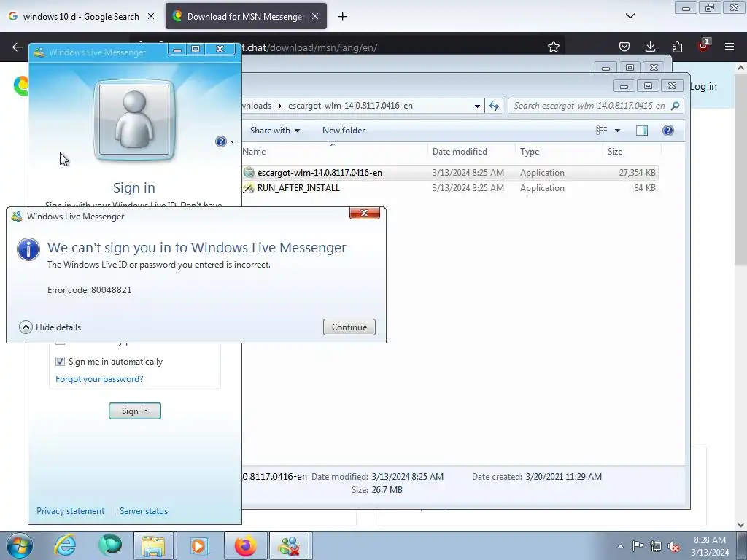Open a new Firefox tab
Screen dimensions: 747x560
[x=342, y=17]
